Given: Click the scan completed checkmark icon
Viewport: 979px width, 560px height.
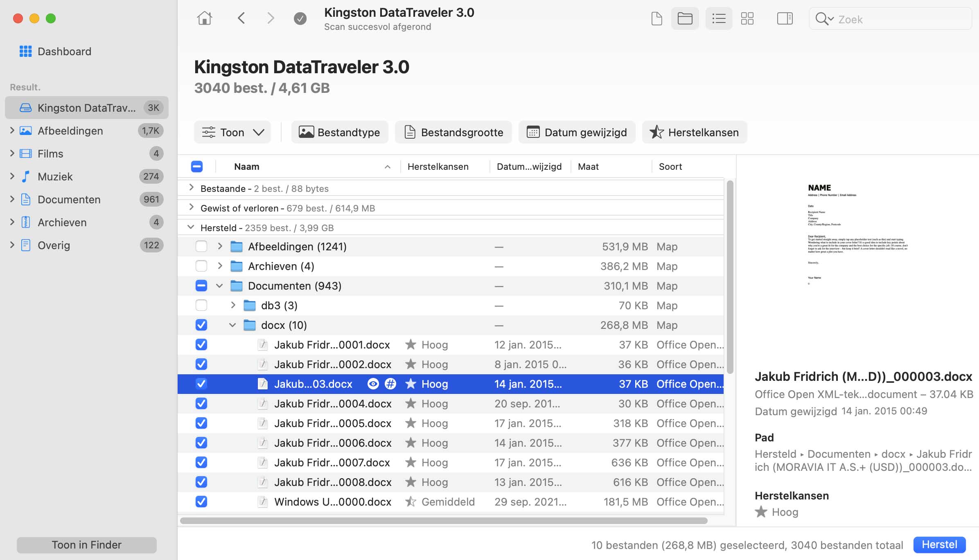Looking at the screenshot, I should 300,18.
